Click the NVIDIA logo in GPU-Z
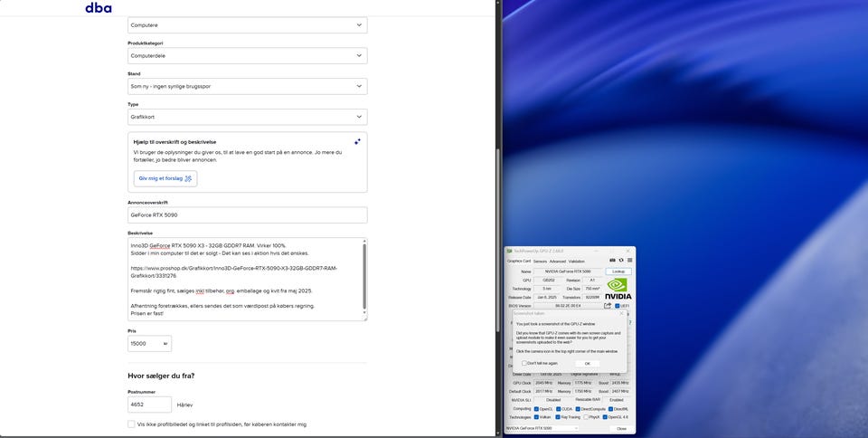The height and width of the screenshot is (438, 868). point(618,289)
